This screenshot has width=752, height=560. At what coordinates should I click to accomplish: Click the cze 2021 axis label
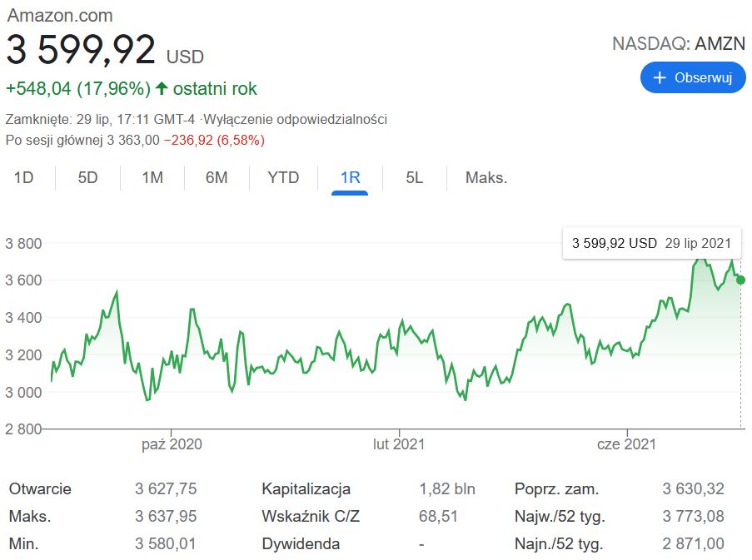click(x=626, y=444)
